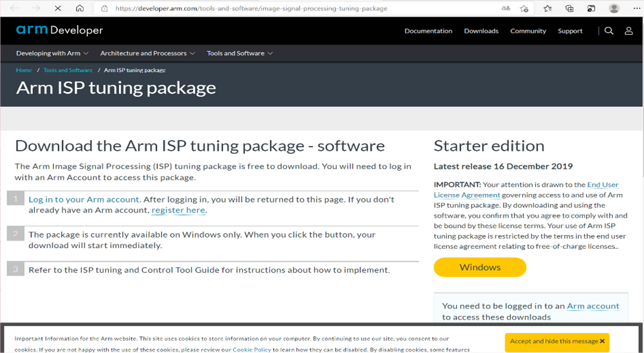Add this page to favorites with the star icon
The height and width of the screenshot is (353, 644).
pyautogui.click(x=524, y=9)
